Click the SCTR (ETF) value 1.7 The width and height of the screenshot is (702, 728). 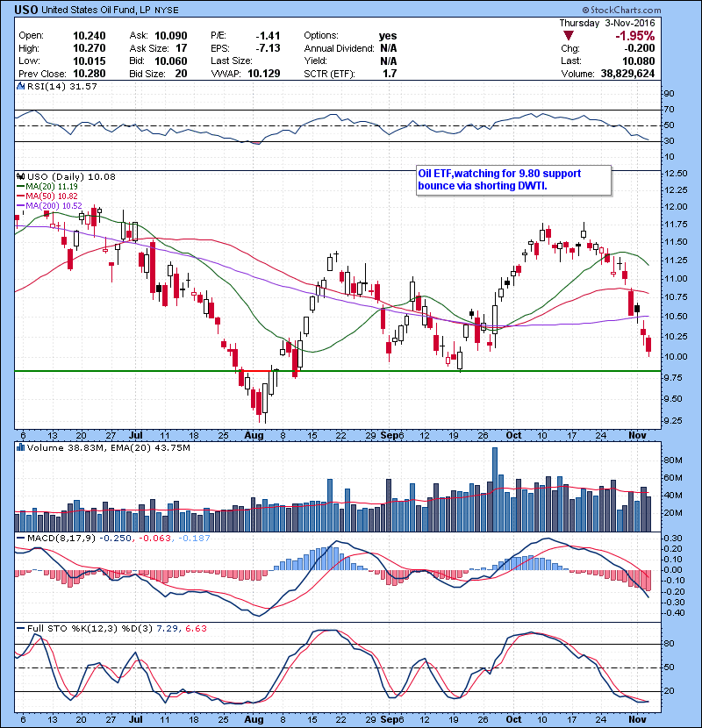pyautogui.click(x=390, y=74)
